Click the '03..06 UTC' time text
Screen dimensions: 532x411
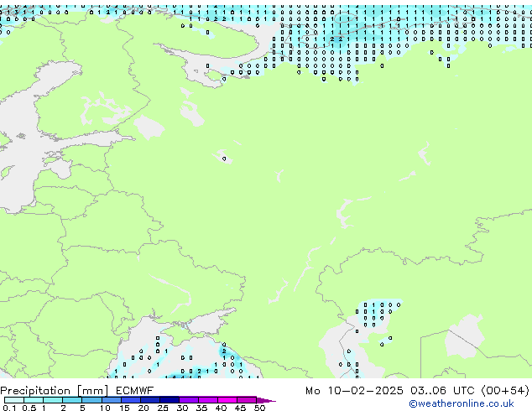(441, 391)
